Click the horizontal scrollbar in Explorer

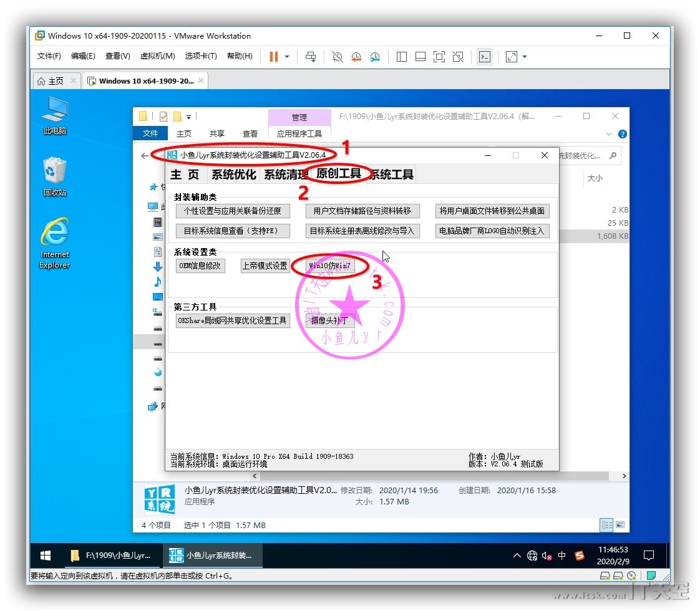[434, 476]
